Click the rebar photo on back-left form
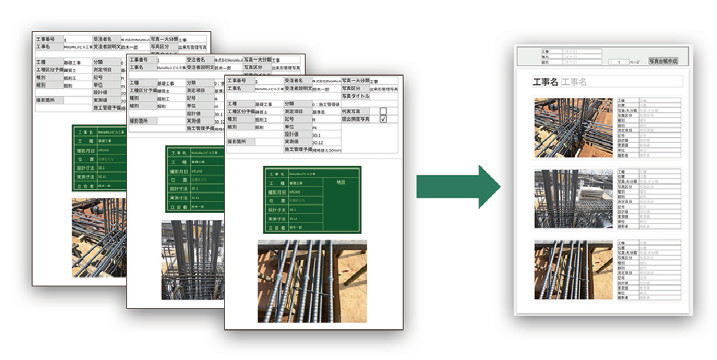 tap(99, 237)
